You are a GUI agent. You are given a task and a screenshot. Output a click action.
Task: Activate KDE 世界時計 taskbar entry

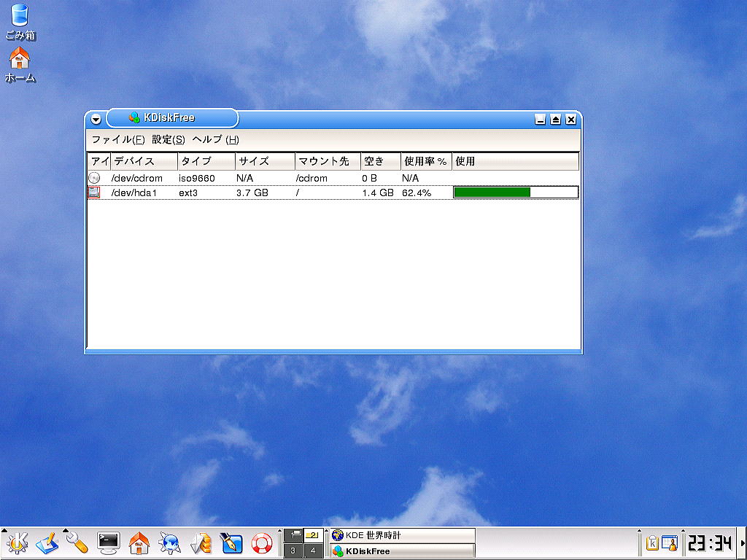pos(403,535)
